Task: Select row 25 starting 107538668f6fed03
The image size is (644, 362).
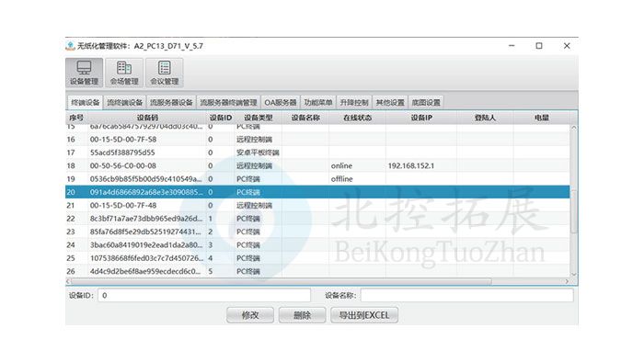Action: 317,258
